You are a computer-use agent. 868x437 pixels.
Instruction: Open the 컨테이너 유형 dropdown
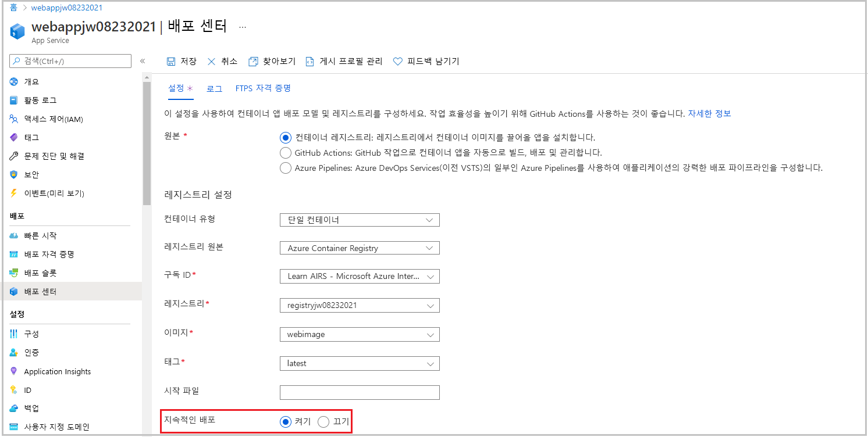click(x=360, y=220)
